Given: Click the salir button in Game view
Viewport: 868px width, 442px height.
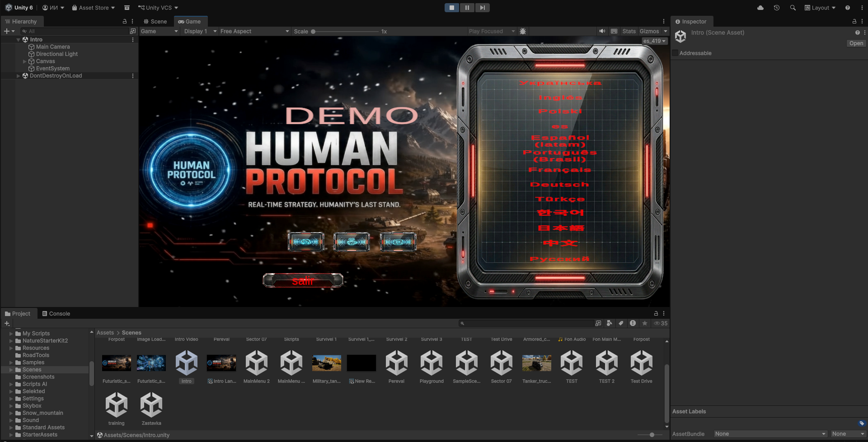Looking at the screenshot, I should click(x=303, y=281).
